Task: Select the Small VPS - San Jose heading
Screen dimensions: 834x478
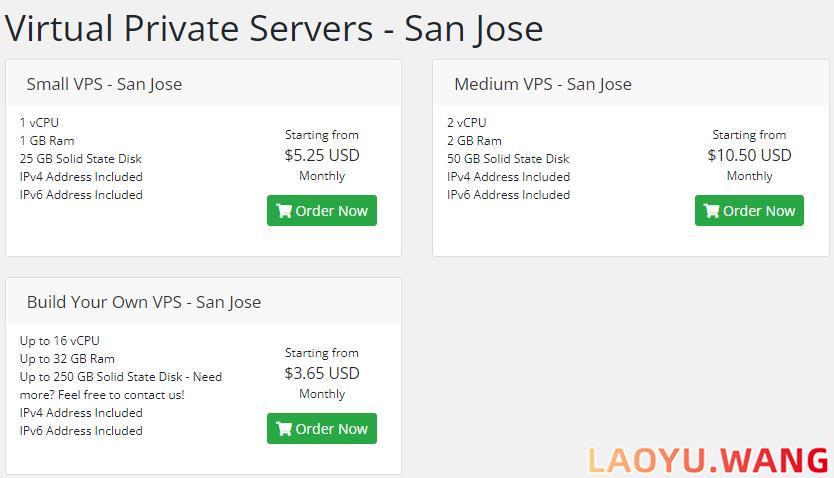Action: click(104, 84)
